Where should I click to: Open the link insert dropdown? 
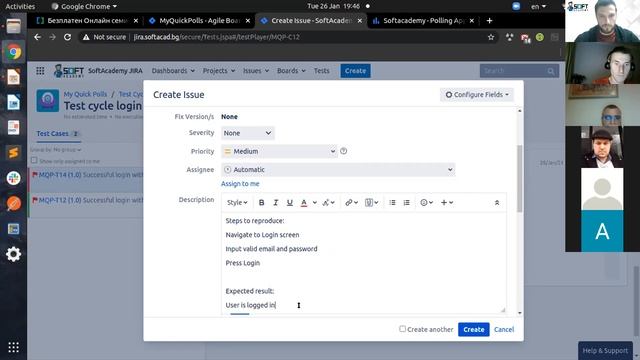(x=351, y=202)
